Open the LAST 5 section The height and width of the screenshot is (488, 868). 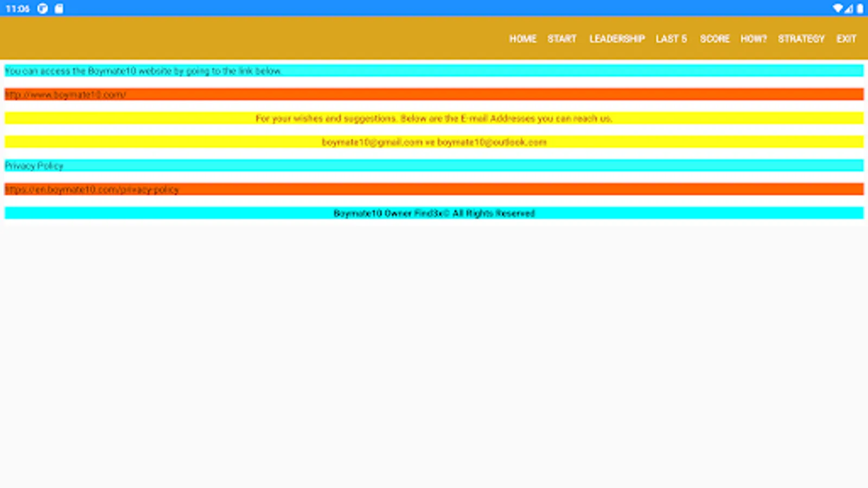tap(671, 38)
